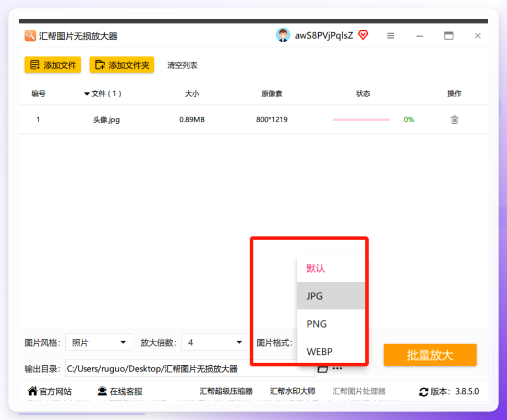Screen dimensions: 507x420
Task: Open 图片风格 照片 dropdown
Action: coord(99,342)
